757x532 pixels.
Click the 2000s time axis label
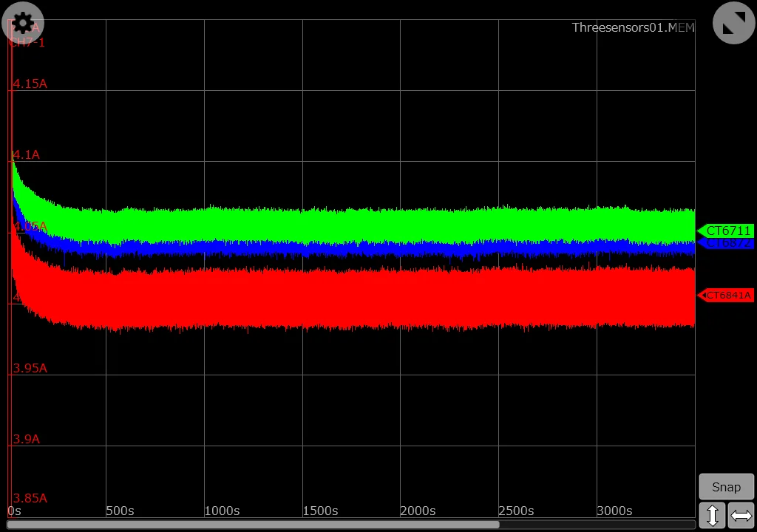click(418, 511)
